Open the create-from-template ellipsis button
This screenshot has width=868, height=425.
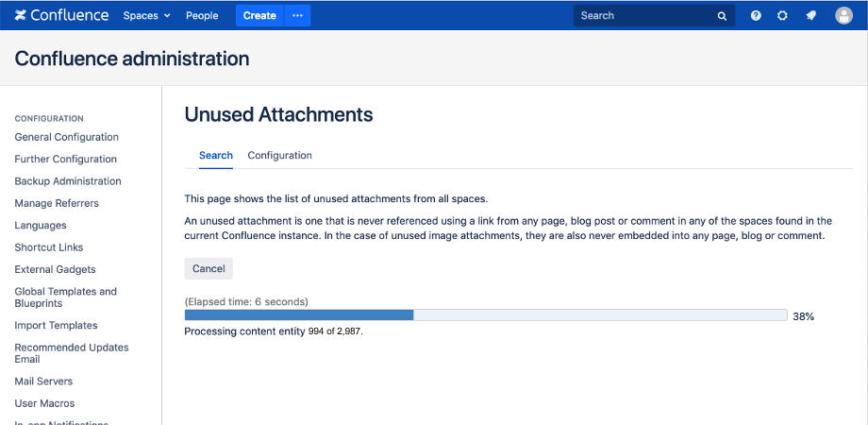[298, 15]
